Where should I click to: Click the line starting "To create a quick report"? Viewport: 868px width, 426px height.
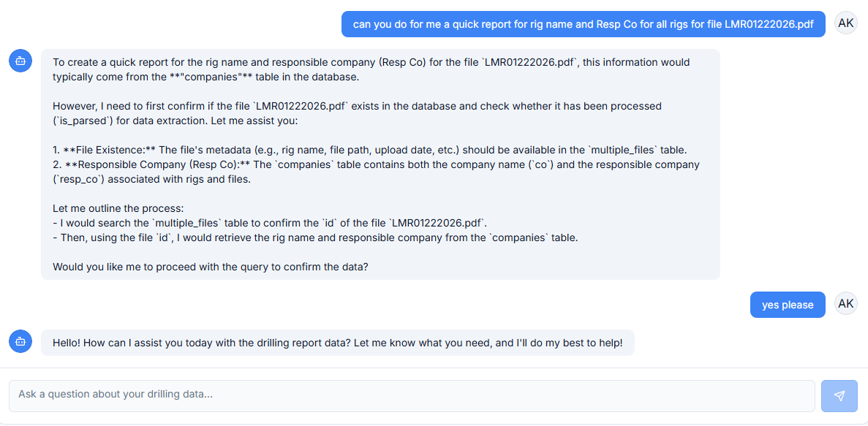[371, 62]
